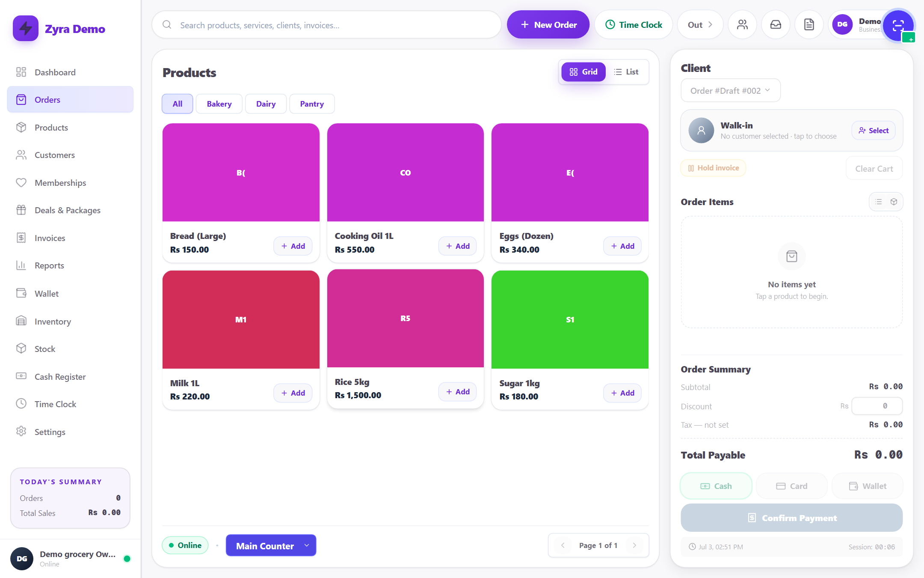Click the Zyra lightning bolt logo
This screenshot has width=924, height=578.
(26, 28)
